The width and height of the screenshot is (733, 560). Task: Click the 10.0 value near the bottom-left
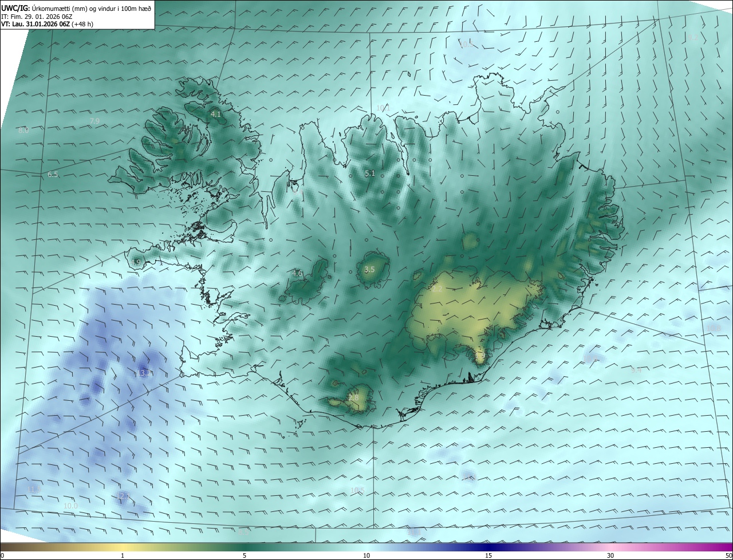point(70,506)
